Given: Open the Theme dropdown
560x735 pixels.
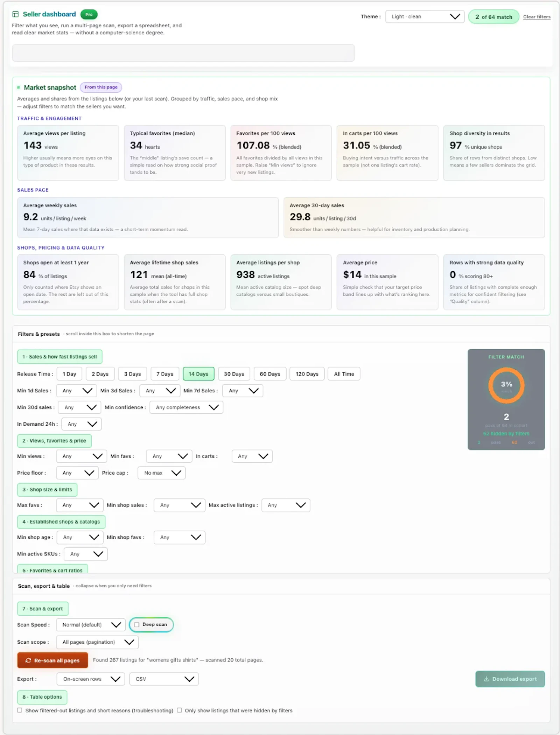Looking at the screenshot, I should pyautogui.click(x=425, y=16).
